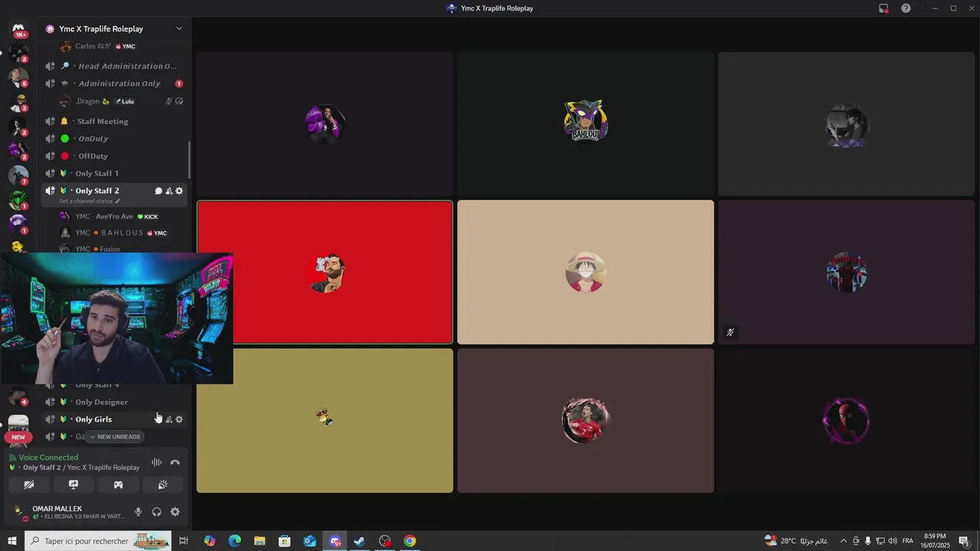The height and width of the screenshot is (551, 980).
Task: Click FRA keyboard language indicator
Action: [x=907, y=541]
